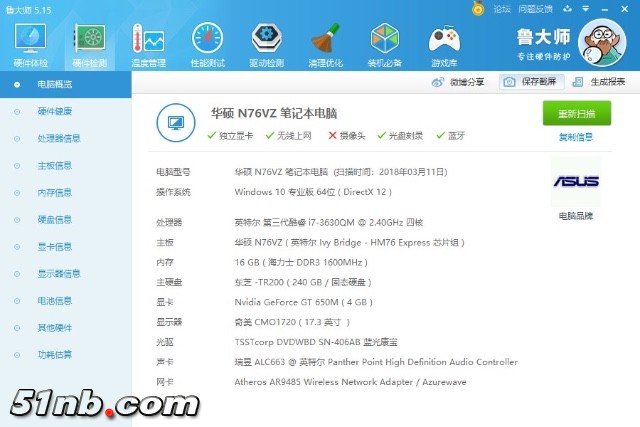Launch the 性能测试 performance test icon
The width and height of the screenshot is (640, 427).
(208, 43)
